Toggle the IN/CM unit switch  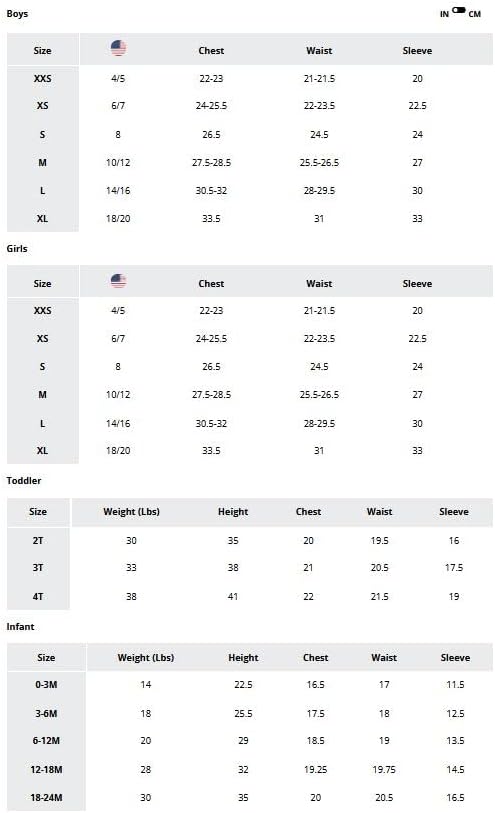pos(459,10)
